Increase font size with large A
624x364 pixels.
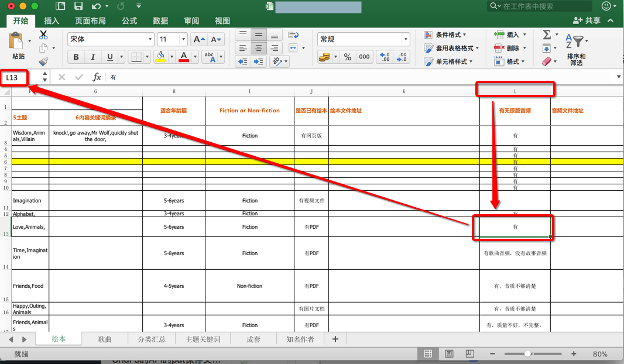(198, 39)
